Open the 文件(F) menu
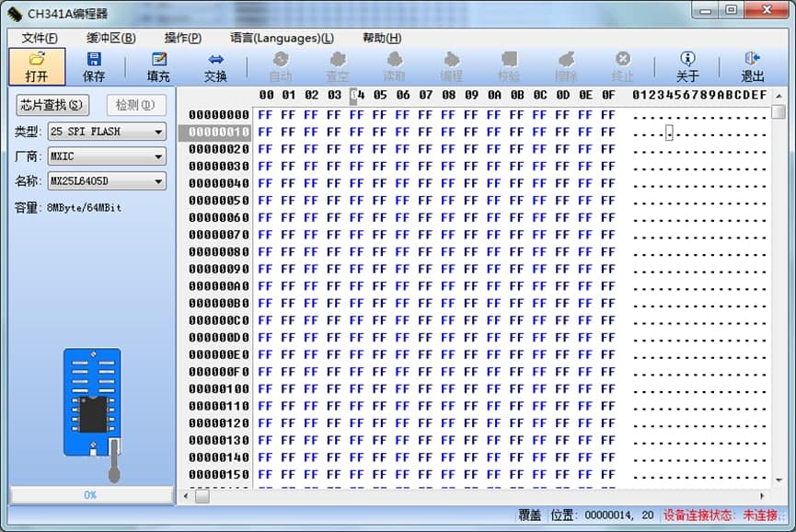The image size is (796, 532). click(x=40, y=38)
